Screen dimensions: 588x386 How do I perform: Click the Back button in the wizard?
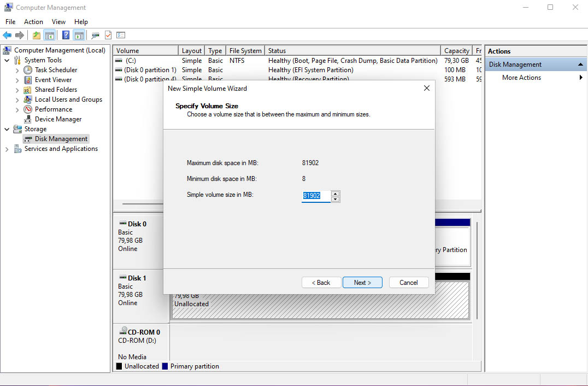(x=321, y=282)
